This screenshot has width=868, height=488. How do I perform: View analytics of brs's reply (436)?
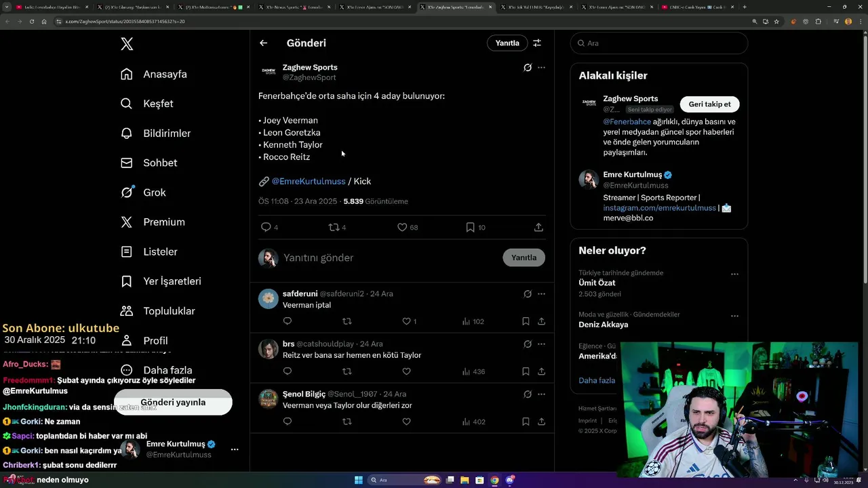[x=473, y=371]
